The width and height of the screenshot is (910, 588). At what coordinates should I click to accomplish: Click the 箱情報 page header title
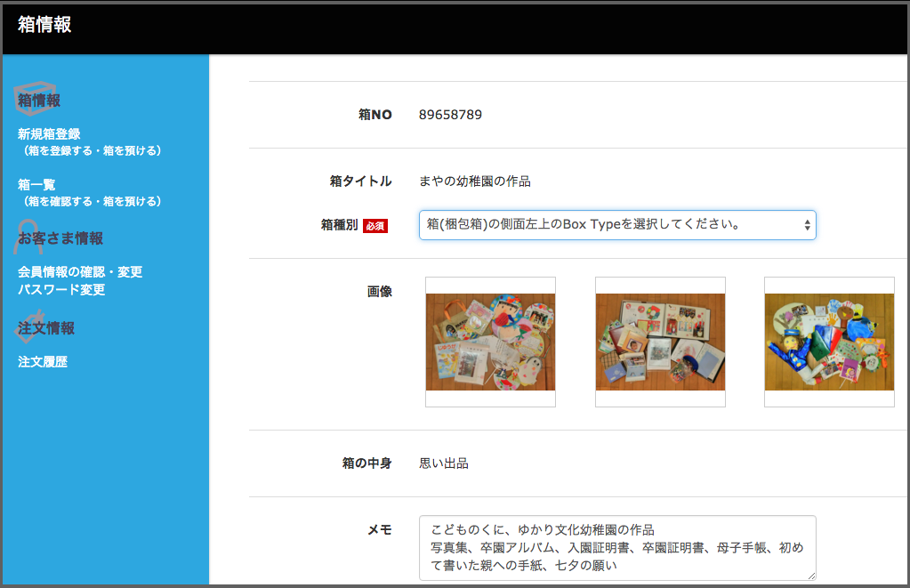point(44,24)
